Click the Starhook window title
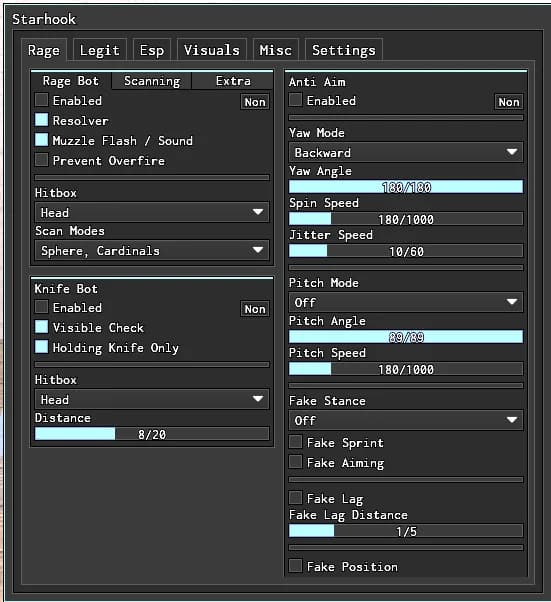Viewport: 551px width, 602px height. (x=44, y=19)
